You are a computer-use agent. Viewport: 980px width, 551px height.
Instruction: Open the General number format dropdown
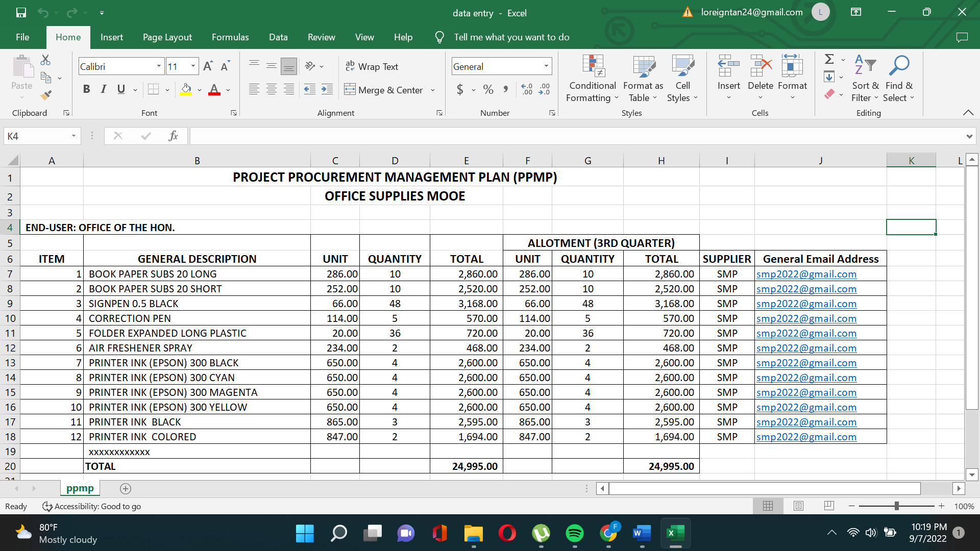[546, 66]
